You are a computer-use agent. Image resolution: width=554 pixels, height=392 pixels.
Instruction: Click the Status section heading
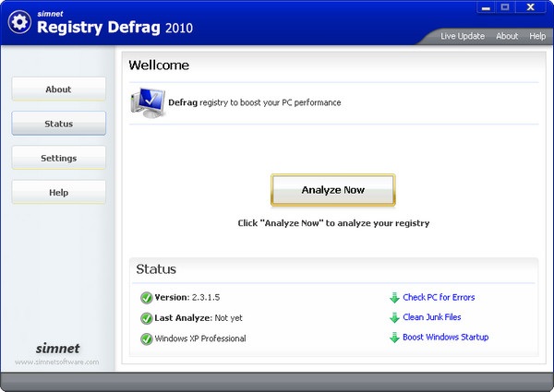click(156, 269)
